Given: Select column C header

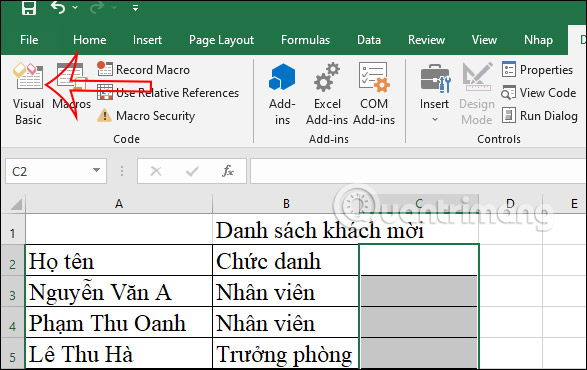Looking at the screenshot, I should [419, 204].
